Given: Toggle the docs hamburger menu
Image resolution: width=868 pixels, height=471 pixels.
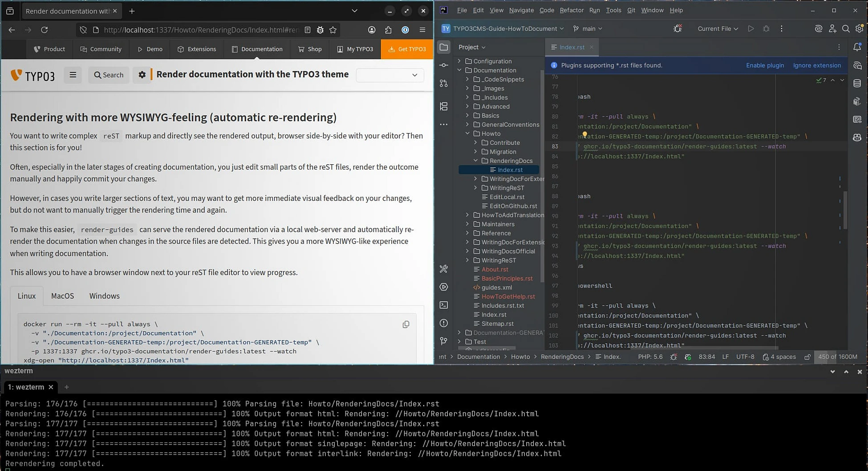Looking at the screenshot, I should [x=73, y=75].
